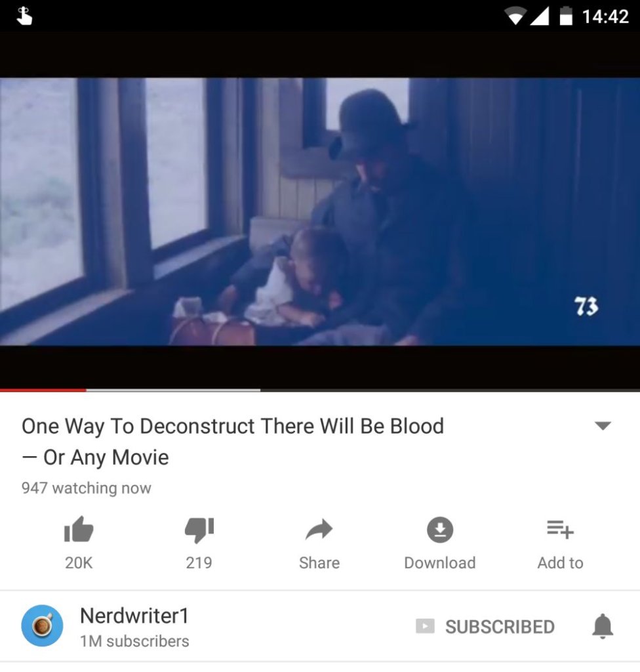Click the 20K likes count
This screenshot has width=640, height=672.
click(79, 562)
